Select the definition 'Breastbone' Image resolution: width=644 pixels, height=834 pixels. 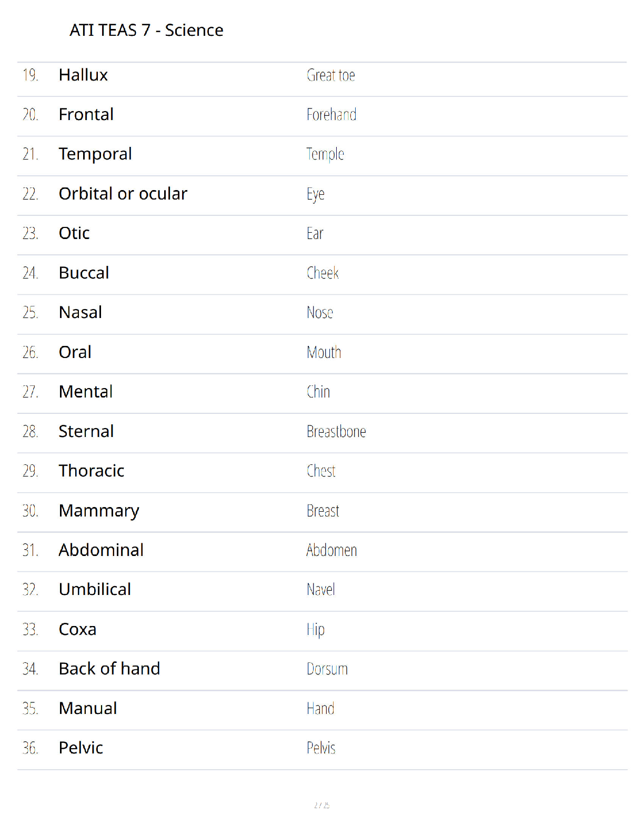(336, 431)
